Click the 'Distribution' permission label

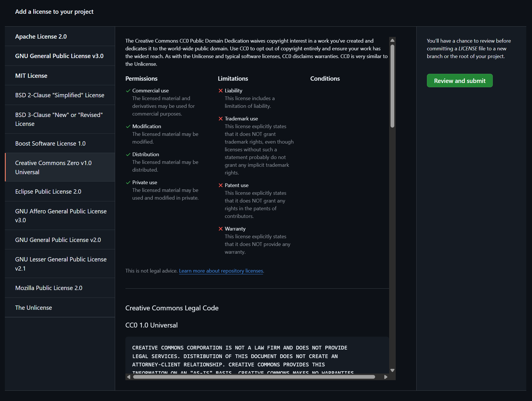(146, 154)
